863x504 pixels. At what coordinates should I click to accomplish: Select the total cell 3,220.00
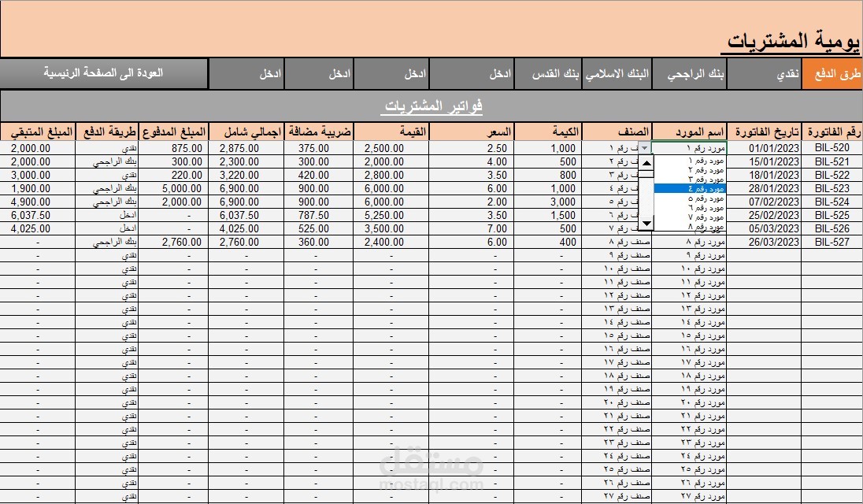coord(246,175)
